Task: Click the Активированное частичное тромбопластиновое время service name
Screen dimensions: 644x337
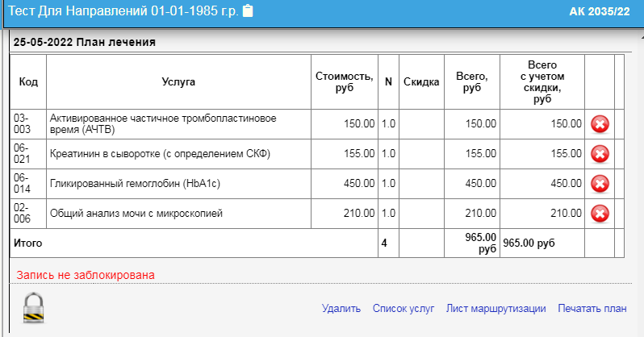Action: click(161, 124)
